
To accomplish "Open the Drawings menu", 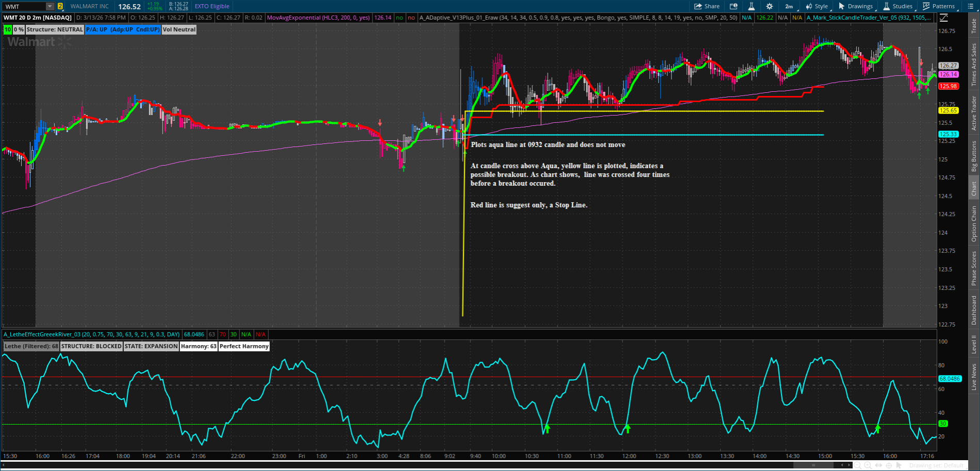I will (856, 6).
